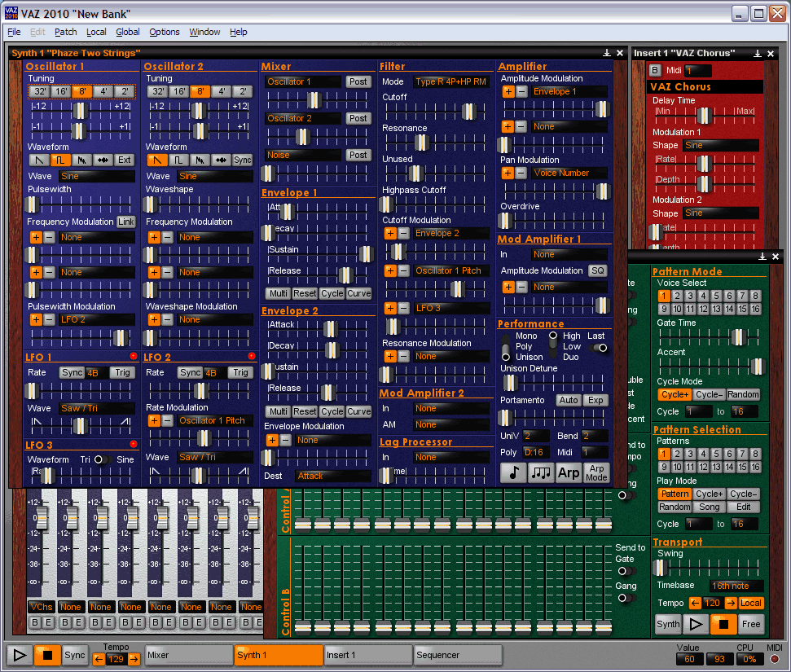Select Unison voice mode radio switch
791x672 pixels.
[506, 357]
